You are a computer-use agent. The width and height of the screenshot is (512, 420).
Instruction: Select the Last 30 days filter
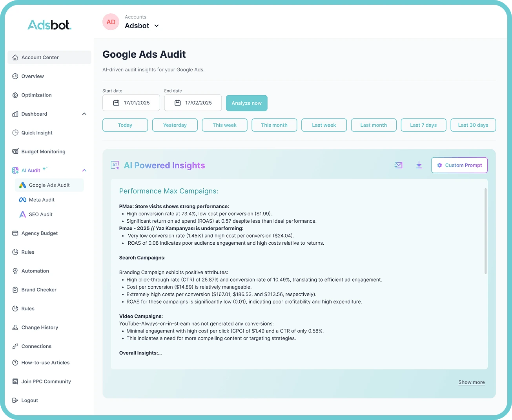[473, 125]
